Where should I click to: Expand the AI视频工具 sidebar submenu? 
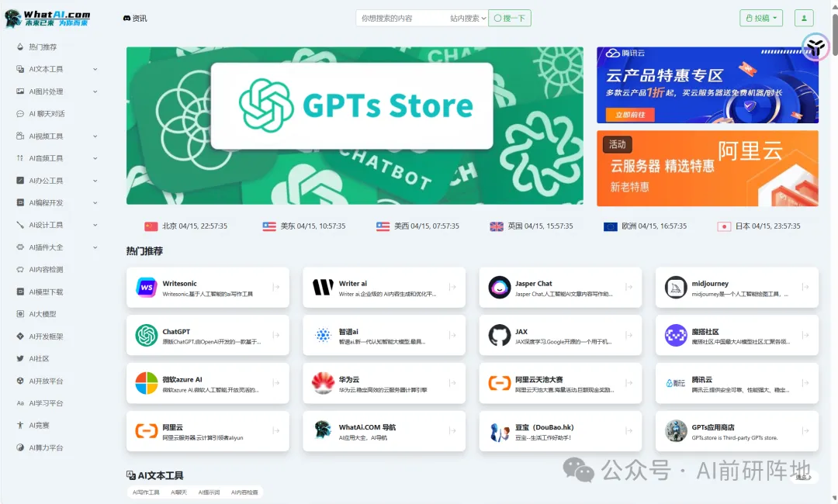95,136
